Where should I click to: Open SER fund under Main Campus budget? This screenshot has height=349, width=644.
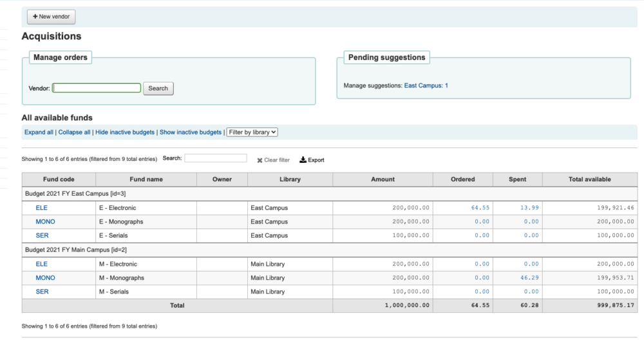(x=42, y=292)
